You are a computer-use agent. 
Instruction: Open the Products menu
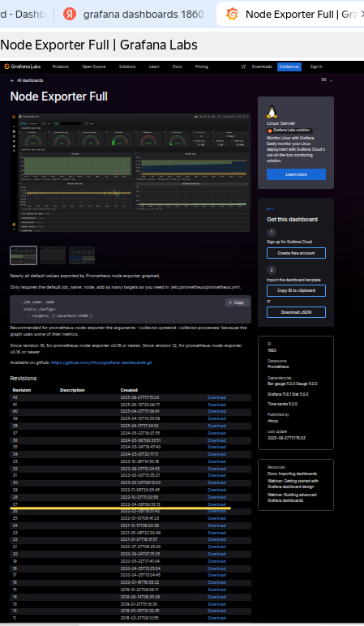click(61, 66)
